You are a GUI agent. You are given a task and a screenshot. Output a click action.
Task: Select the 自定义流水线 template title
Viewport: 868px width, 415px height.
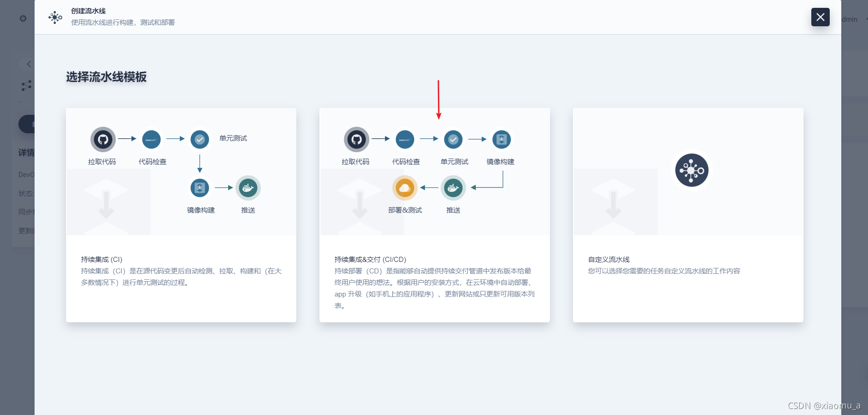608,259
